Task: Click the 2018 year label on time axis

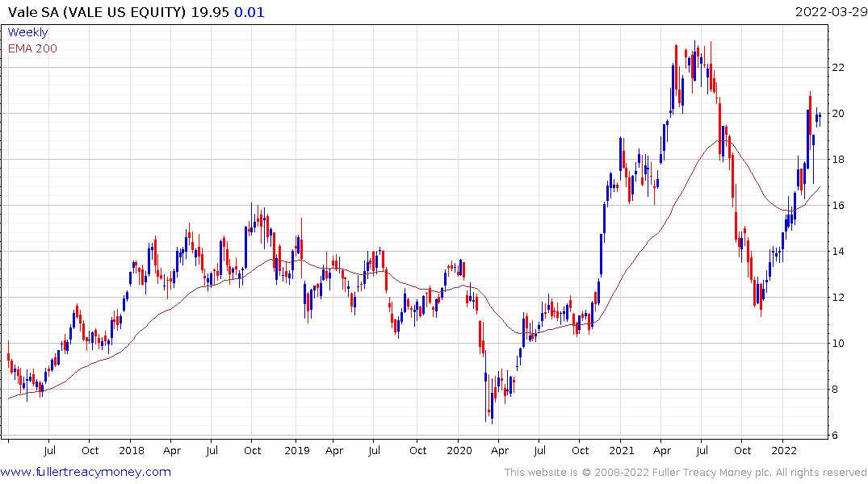Action: point(131,451)
